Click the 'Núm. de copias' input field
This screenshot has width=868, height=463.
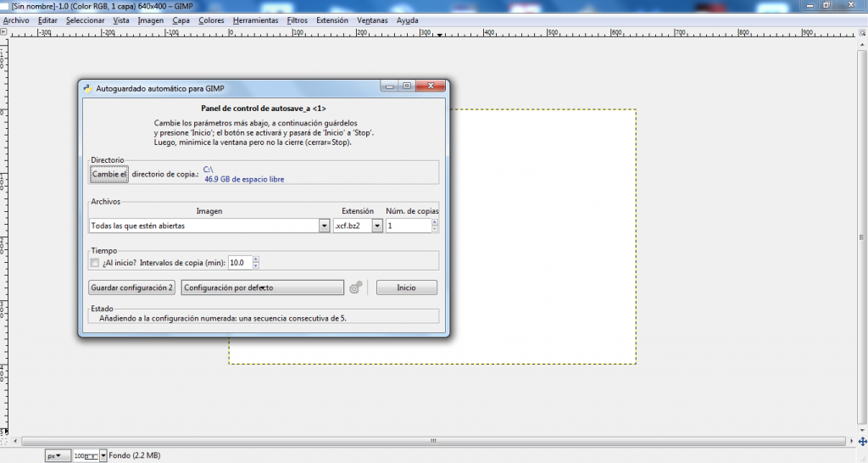(x=409, y=226)
